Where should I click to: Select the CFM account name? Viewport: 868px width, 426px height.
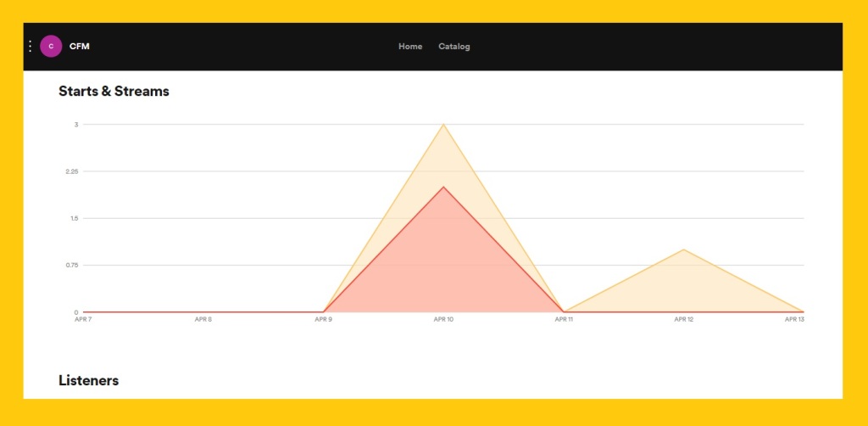click(80, 47)
